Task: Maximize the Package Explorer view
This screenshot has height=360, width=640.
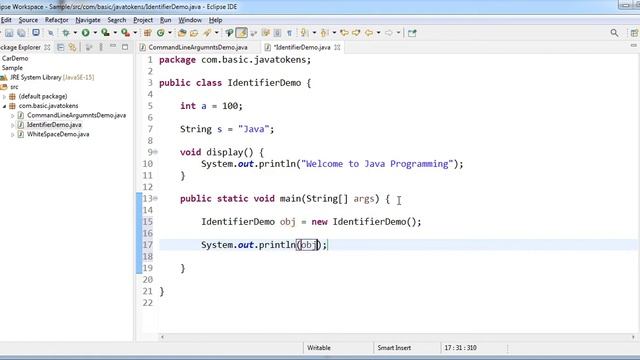Action: click(x=125, y=47)
